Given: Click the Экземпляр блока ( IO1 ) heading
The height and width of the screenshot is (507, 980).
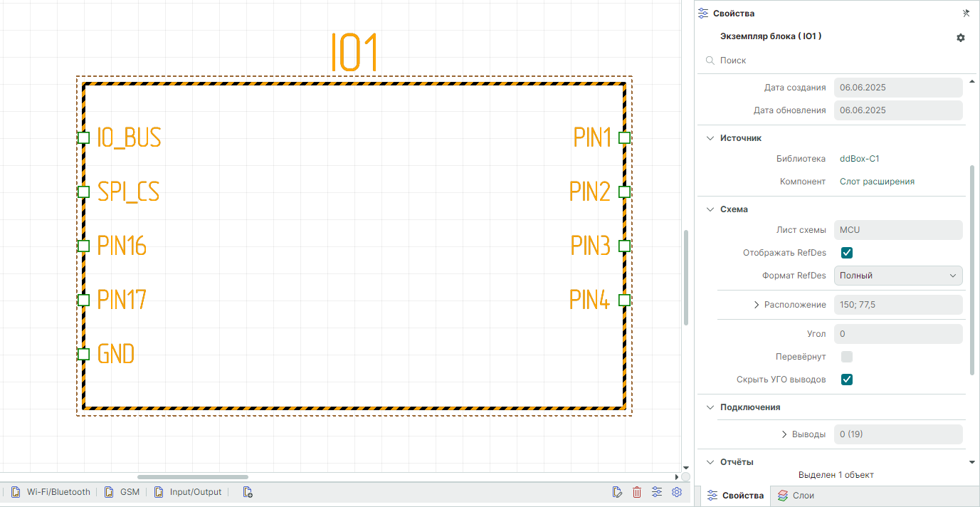Looking at the screenshot, I should pyautogui.click(x=771, y=36).
